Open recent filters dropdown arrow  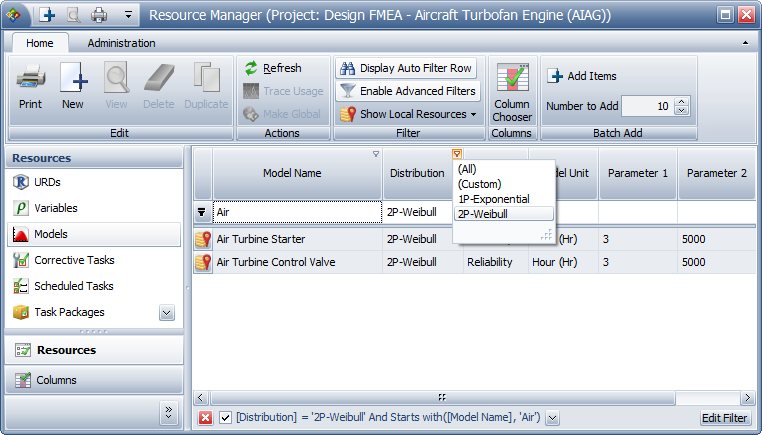coord(552,418)
